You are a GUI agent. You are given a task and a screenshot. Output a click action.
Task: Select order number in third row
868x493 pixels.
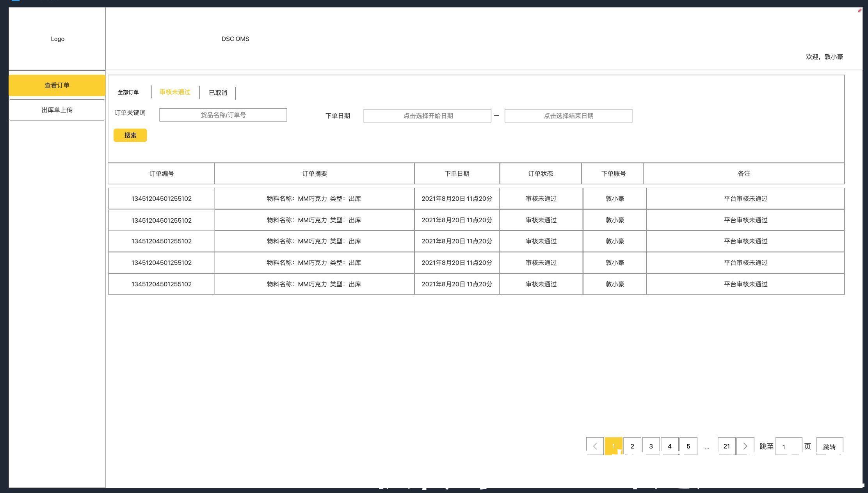click(162, 241)
